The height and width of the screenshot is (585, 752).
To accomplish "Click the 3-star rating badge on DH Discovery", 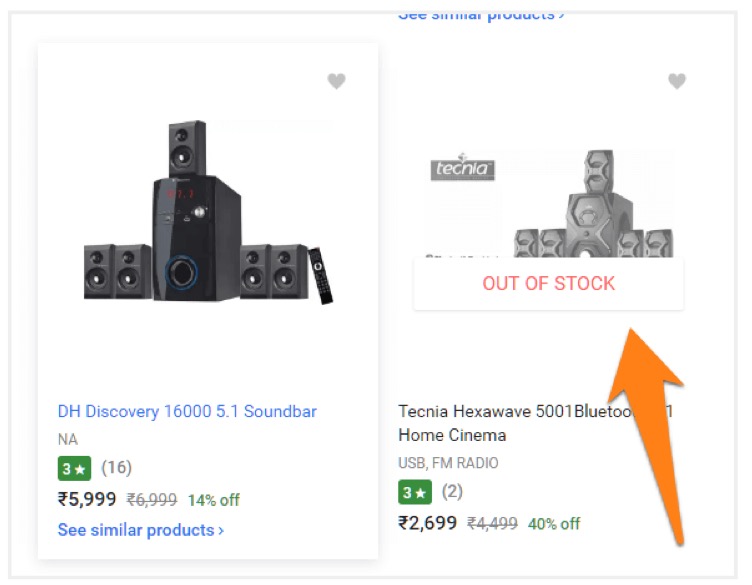I will coord(74,468).
